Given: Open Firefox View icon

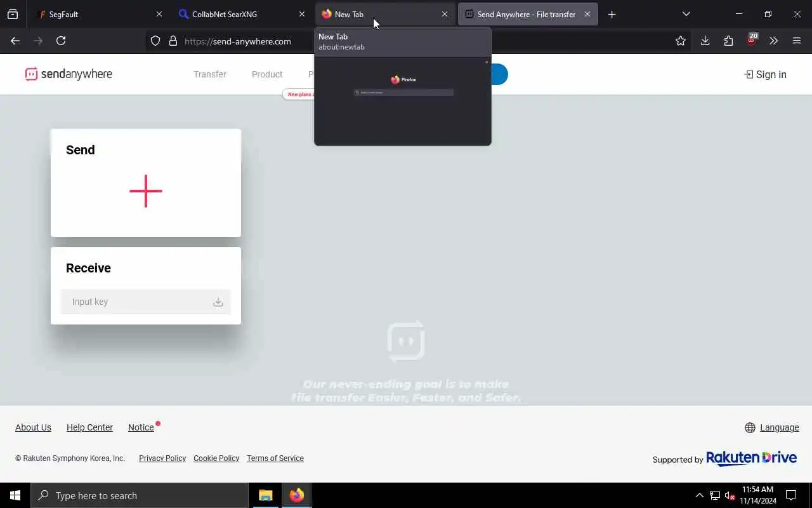Looking at the screenshot, I should [13, 14].
